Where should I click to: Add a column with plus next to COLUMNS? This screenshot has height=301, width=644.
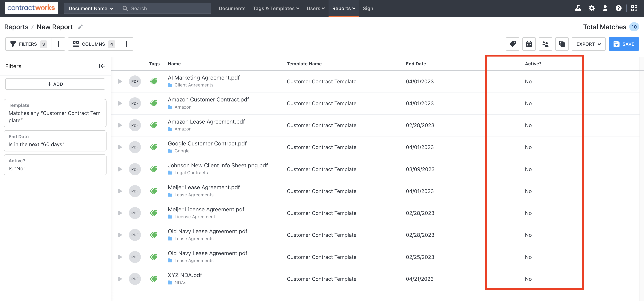[x=127, y=44]
